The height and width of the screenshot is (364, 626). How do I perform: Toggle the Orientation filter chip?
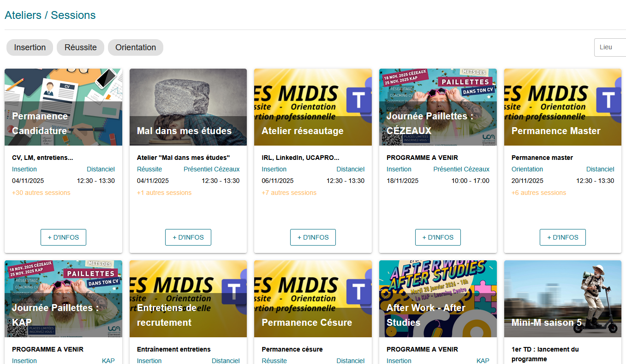[x=136, y=47]
